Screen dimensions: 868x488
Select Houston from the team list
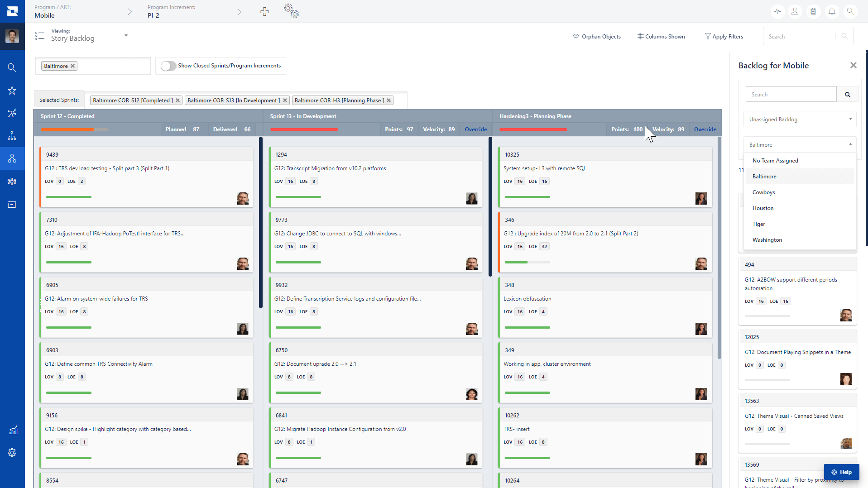click(762, 208)
